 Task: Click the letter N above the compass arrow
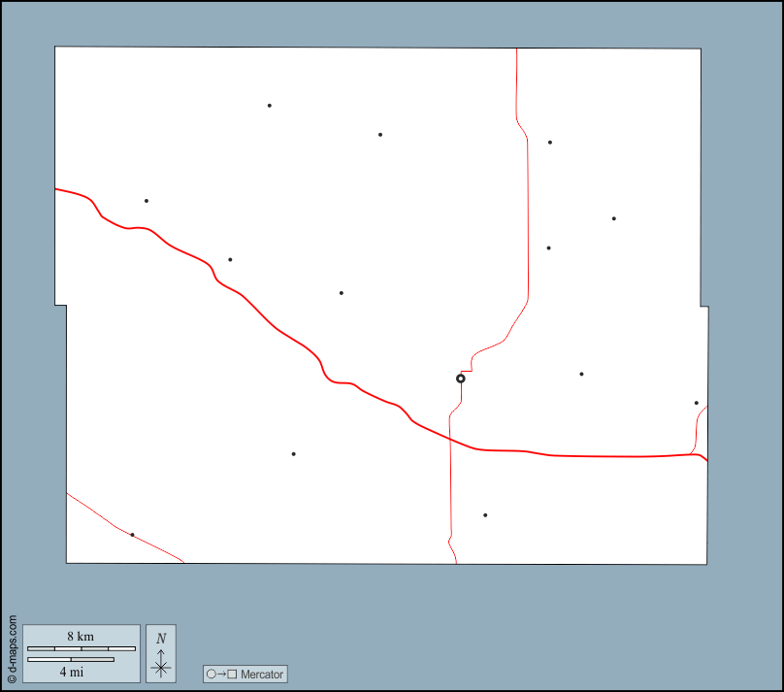click(161, 638)
